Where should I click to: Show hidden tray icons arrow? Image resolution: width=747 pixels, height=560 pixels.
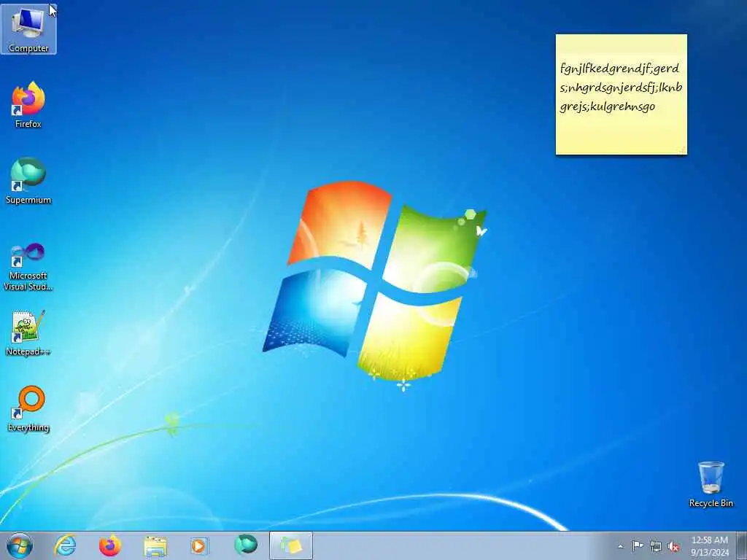pos(620,546)
